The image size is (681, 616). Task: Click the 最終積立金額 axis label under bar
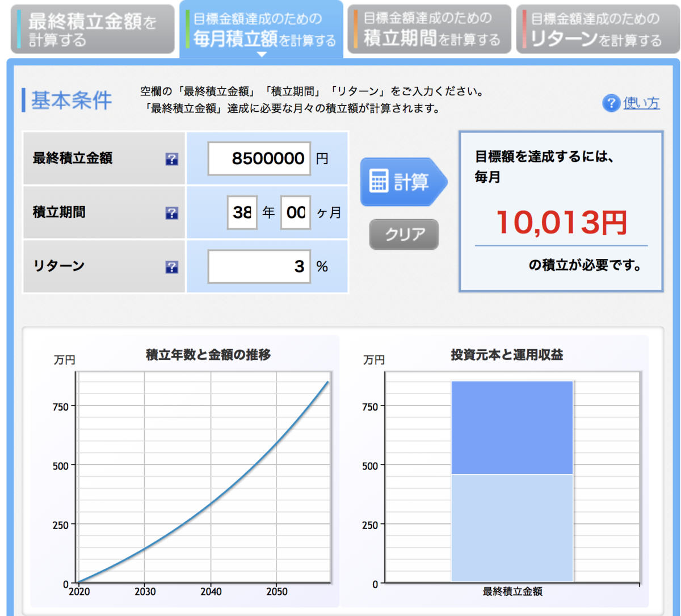coord(512,592)
